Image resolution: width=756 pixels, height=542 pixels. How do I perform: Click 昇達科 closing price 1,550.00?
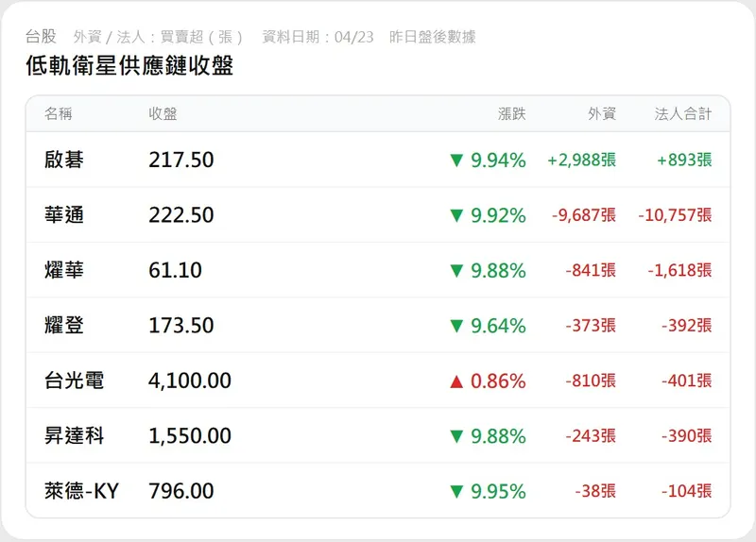pyautogui.click(x=190, y=436)
